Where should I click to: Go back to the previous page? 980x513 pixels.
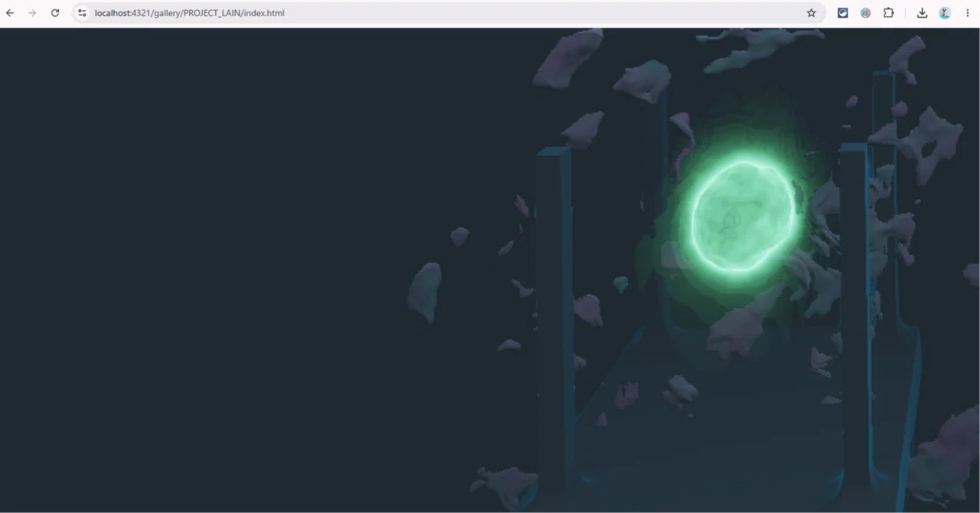pyautogui.click(x=10, y=13)
